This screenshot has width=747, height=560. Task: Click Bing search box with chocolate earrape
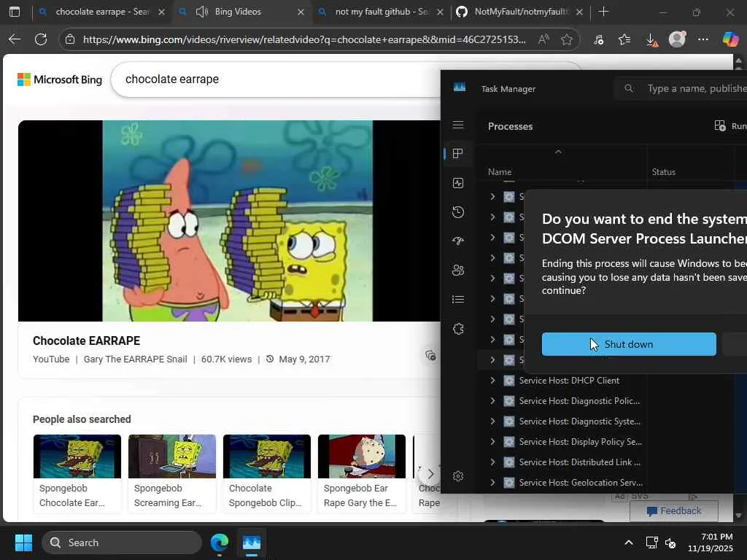pyautogui.click(x=276, y=79)
